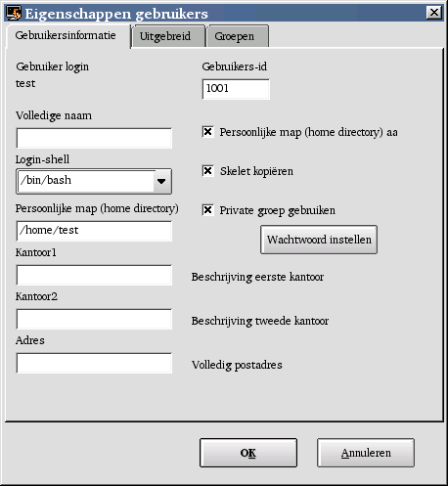Expand the Login-shell dropdown arrow
The width and height of the screenshot is (448, 486).
(x=161, y=181)
